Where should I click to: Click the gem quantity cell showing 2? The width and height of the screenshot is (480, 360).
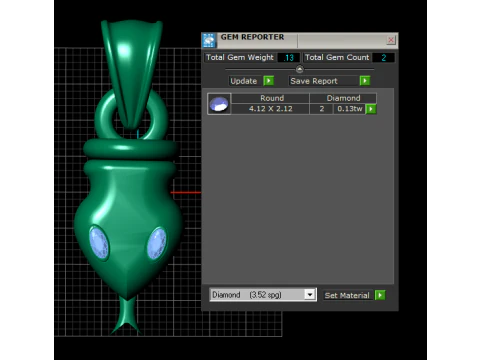pyautogui.click(x=322, y=109)
